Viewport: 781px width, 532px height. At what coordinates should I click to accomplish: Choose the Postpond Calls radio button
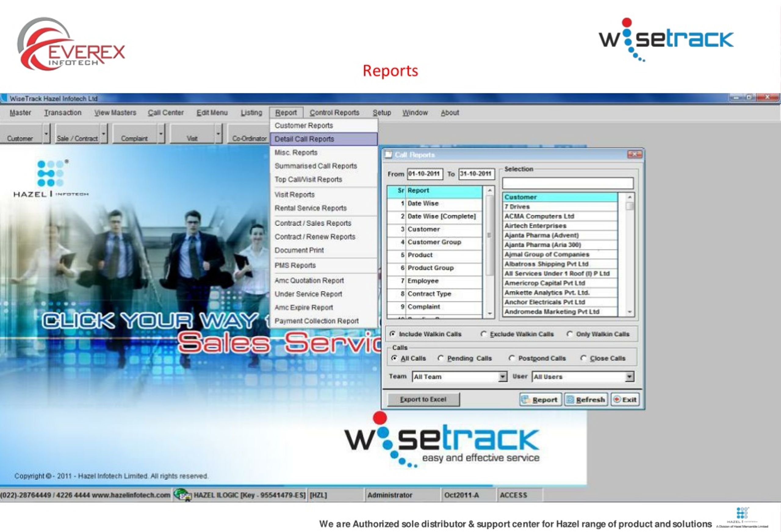point(512,358)
